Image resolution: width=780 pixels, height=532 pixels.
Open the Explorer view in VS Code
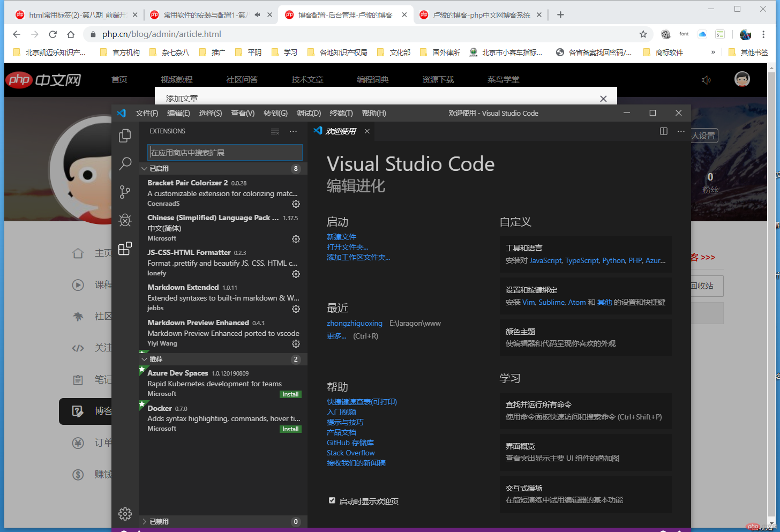tap(125, 136)
